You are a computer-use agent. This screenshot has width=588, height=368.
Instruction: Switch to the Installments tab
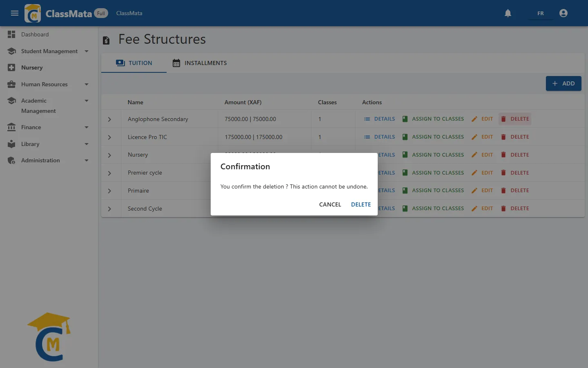coord(199,63)
